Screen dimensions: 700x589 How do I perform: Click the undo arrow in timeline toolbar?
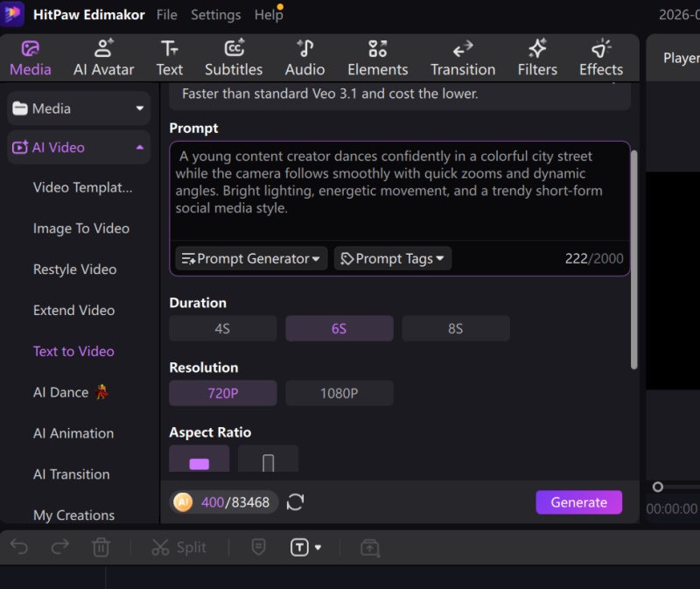(x=19, y=547)
